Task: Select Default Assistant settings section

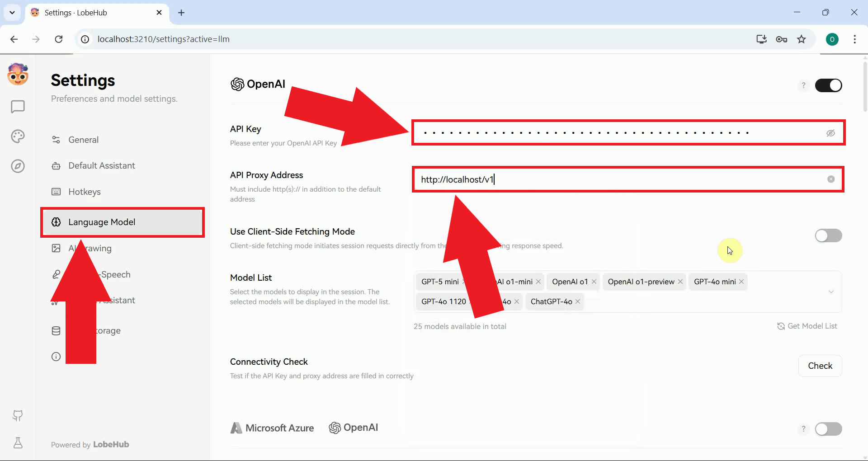Action: pos(102,165)
